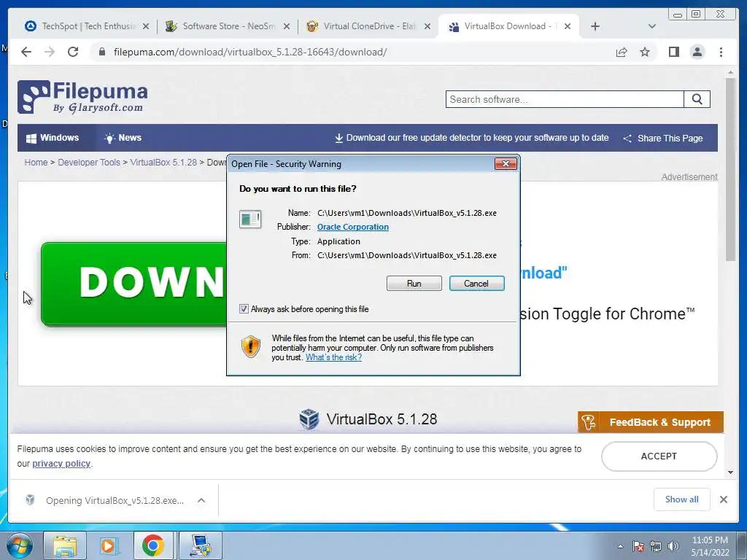Click the Action Center flag icon
This screenshot has height=560, width=747.
point(638,546)
